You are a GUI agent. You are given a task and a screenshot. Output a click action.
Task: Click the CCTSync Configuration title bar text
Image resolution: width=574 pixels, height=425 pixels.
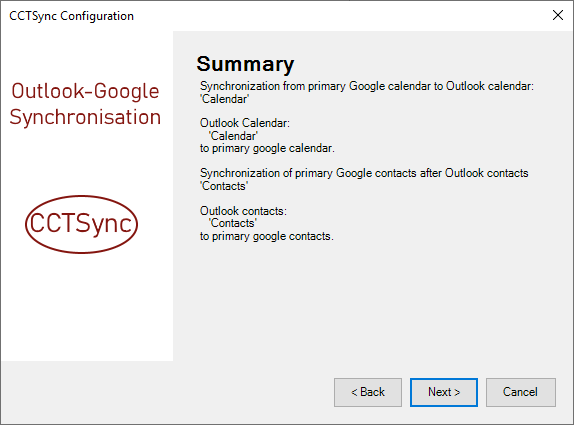click(x=71, y=16)
